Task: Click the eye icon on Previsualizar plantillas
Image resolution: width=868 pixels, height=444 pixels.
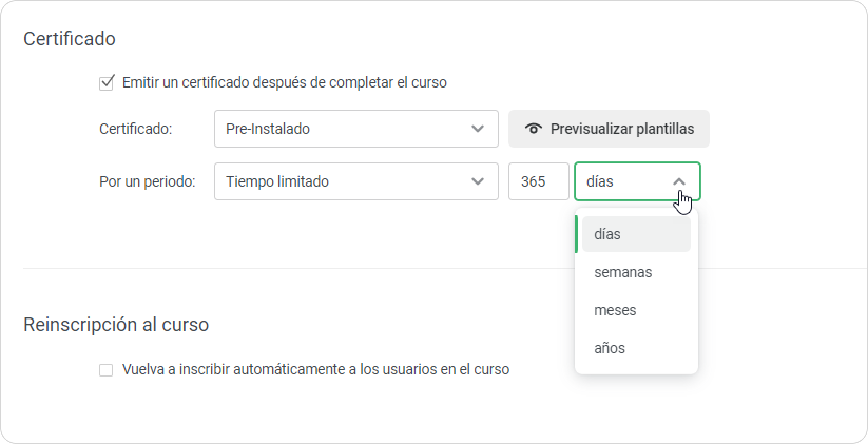Action: tap(534, 129)
